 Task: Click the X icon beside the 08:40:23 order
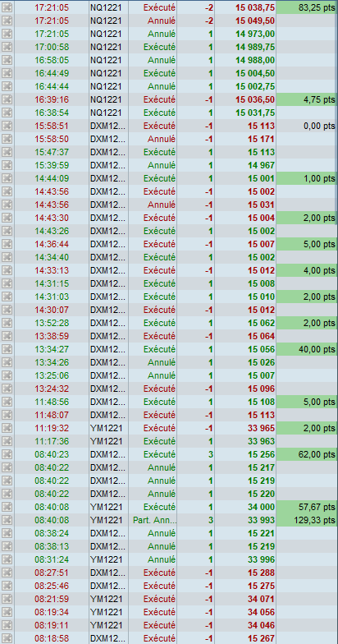click(x=7, y=454)
